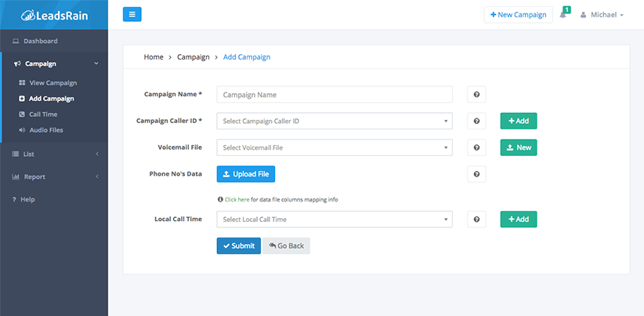Open Select Voicemail File dropdown

[335, 147]
